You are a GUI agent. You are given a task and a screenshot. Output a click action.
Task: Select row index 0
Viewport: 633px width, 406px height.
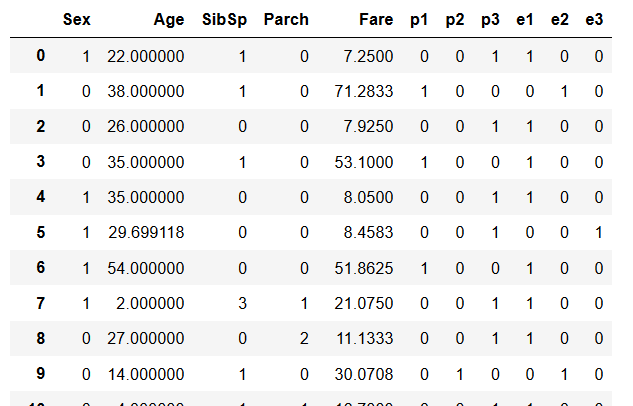(x=40, y=55)
